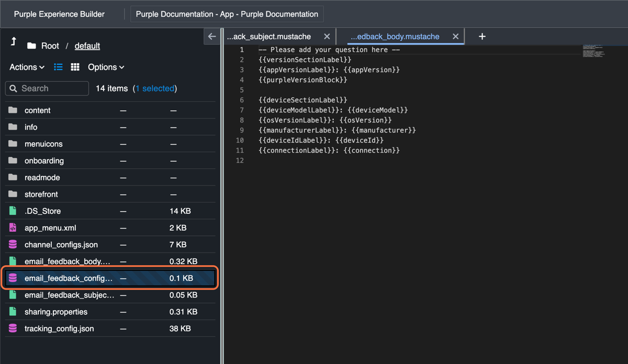Focus the Search input field
The image size is (628, 364).
pos(47,88)
